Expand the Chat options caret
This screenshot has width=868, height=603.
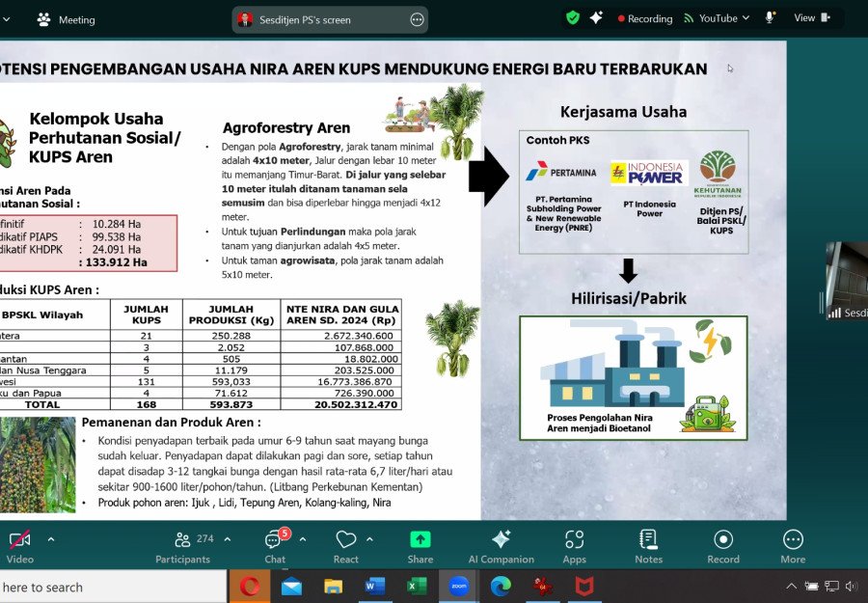(x=303, y=538)
